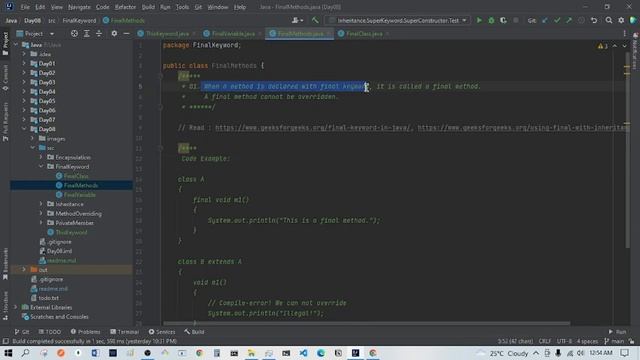Screen dimensions: 640x360
Task: Collapse the FinalKeyword package
Action: point(41,167)
